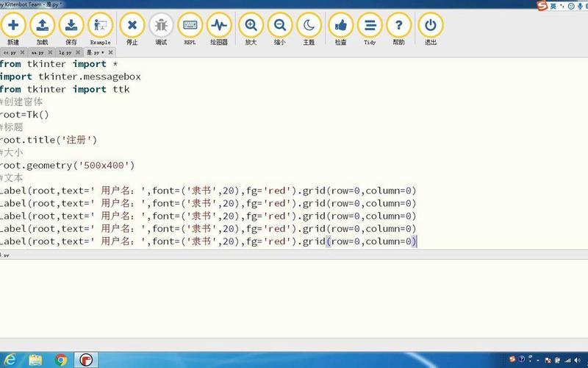Click inside the empty output panel below code

pos(294,299)
